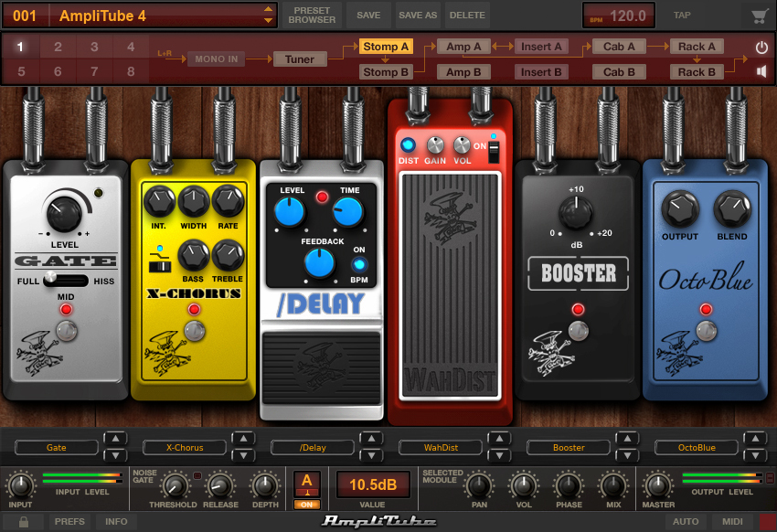This screenshot has width=777, height=532.
Task: Select the Cab A module
Action: click(x=619, y=47)
